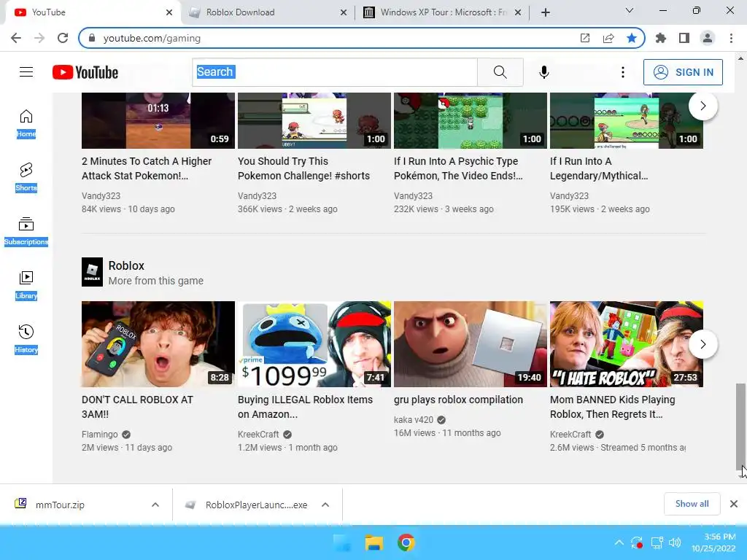Click the Roblox game channel icon
747x560 pixels.
(x=92, y=272)
